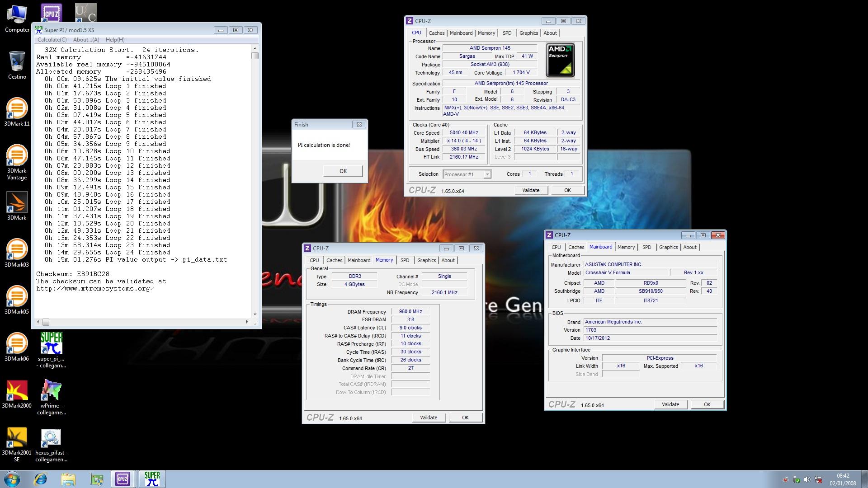Click the Loop 24 finished line

(x=108, y=252)
